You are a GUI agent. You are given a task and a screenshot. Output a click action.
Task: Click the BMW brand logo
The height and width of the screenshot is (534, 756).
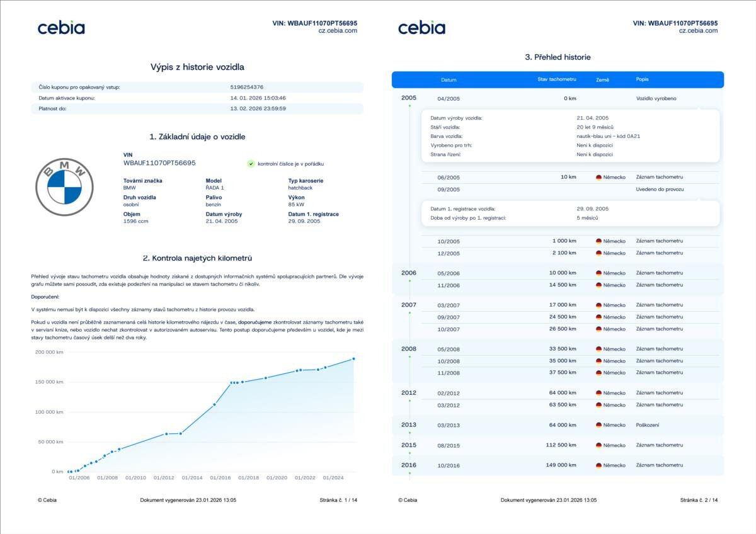64,187
